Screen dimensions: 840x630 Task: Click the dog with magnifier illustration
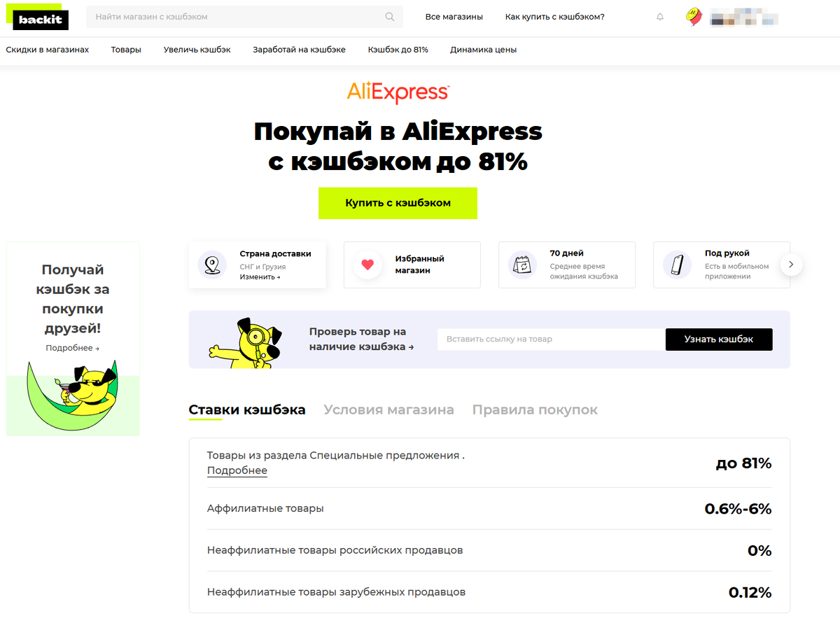click(x=245, y=342)
